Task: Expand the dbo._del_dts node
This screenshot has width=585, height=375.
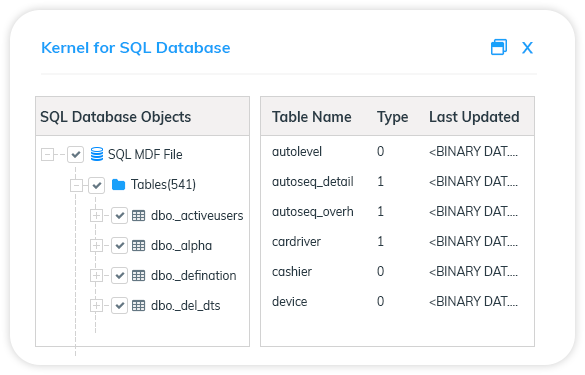Action: [96, 306]
